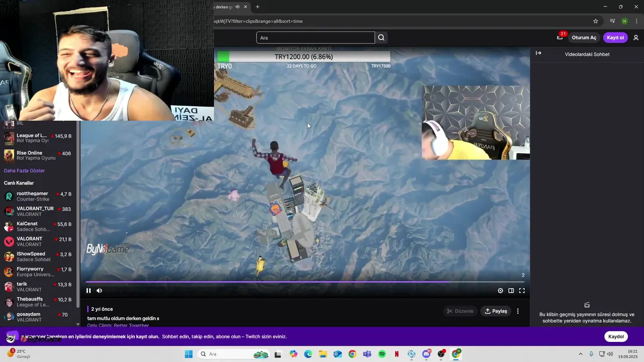Click the Windows taskbar search box

[233, 354]
